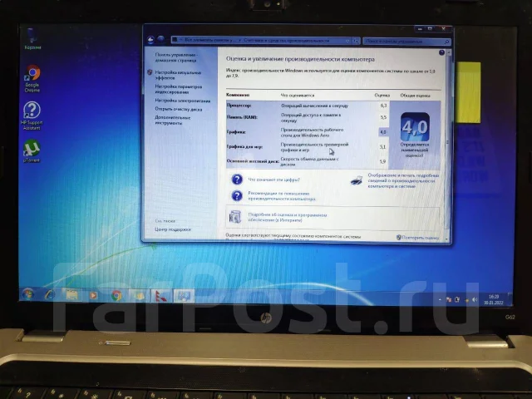Click the taskbar clock showing 16:29
The image size is (532, 399).
point(493,299)
